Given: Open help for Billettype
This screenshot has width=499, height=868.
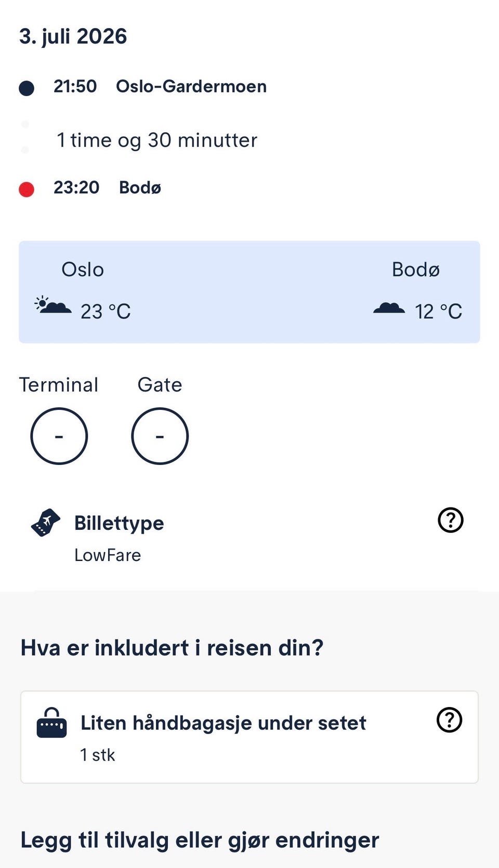Looking at the screenshot, I should tap(450, 520).
